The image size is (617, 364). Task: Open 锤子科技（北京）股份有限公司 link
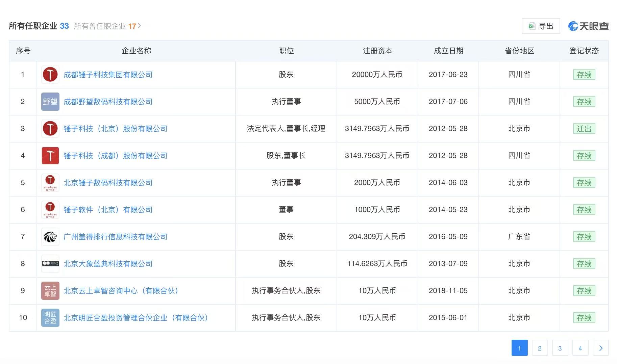coord(115,129)
